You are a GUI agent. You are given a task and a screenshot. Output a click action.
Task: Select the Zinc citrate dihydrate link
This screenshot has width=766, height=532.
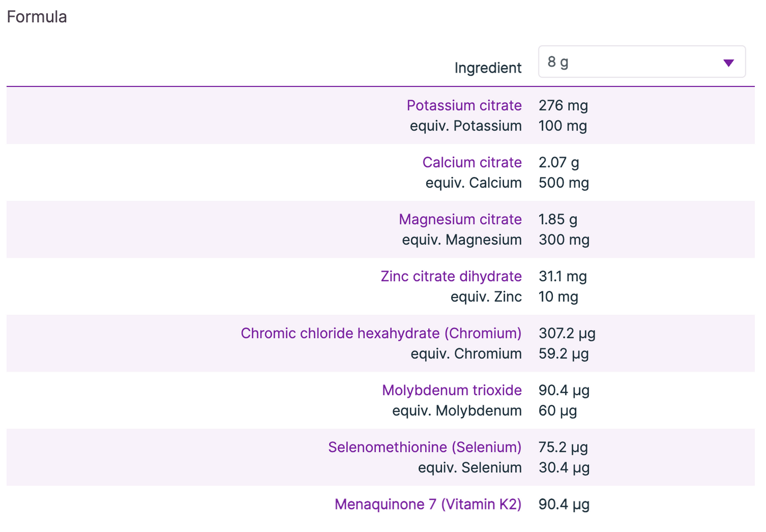click(x=451, y=276)
